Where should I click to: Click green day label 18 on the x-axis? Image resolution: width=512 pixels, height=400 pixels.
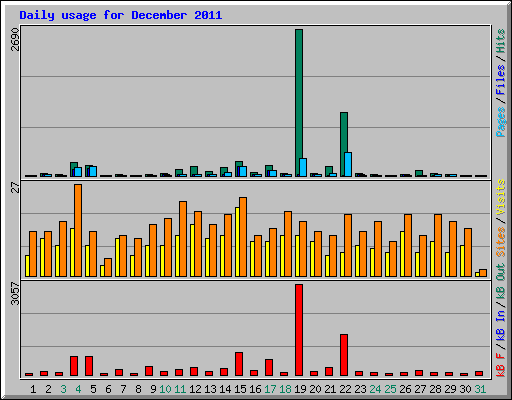pyautogui.click(x=285, y=389)
